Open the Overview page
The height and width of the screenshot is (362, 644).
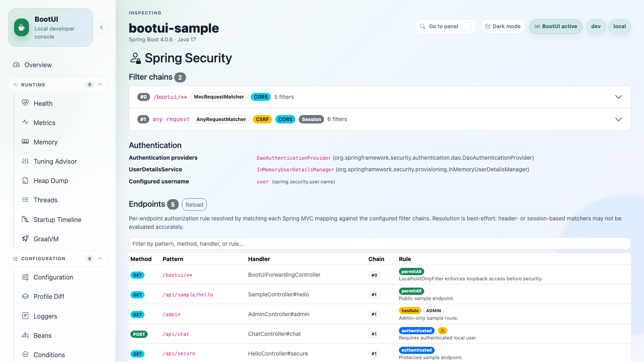tap(38, 65)
